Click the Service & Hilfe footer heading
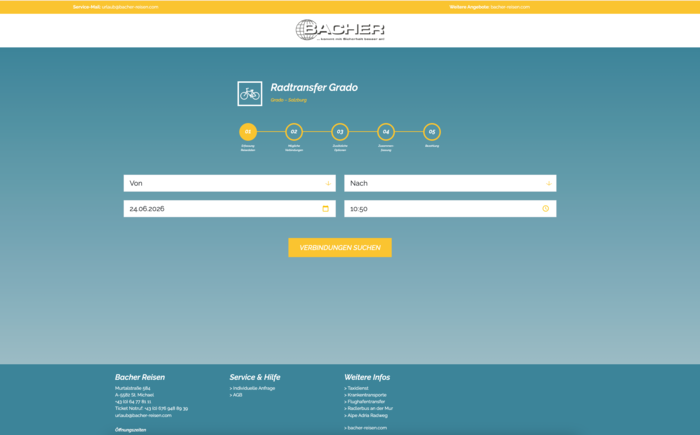Image resolution: width=700 pixels, height=435 pixels. [x=255, y=377]
